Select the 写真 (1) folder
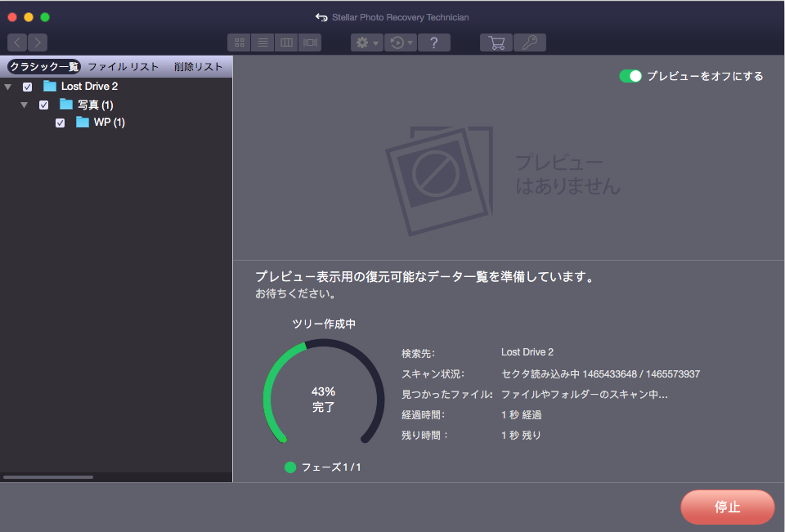Viewport: 785px width, 532px height. (x=95, y=105)
